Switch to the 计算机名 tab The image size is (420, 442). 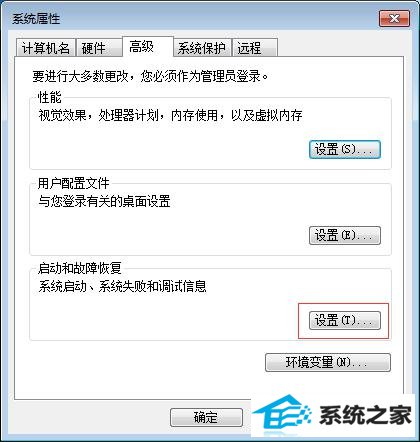coord(46,48)
